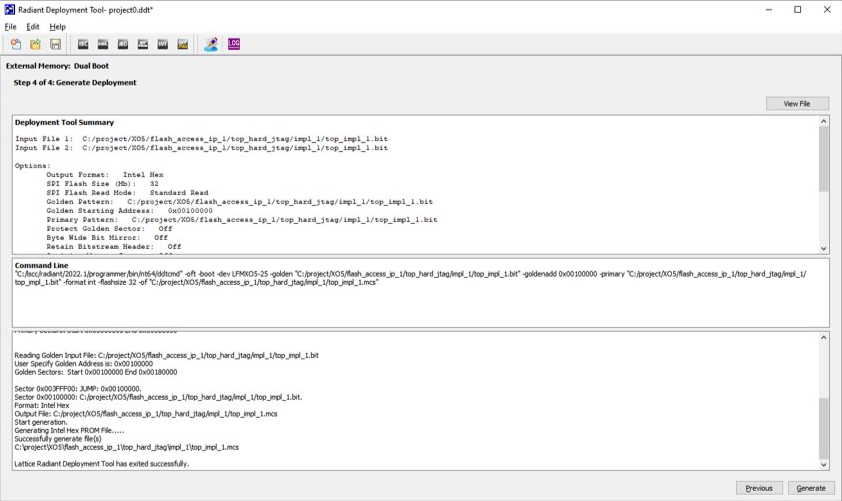Open the purple LOG file icon
The width and height of the screenshot is (842, 501).
234,44
